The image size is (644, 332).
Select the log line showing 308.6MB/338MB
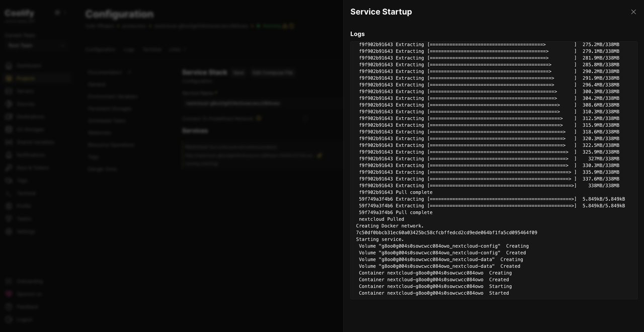[x=489, y=105]
